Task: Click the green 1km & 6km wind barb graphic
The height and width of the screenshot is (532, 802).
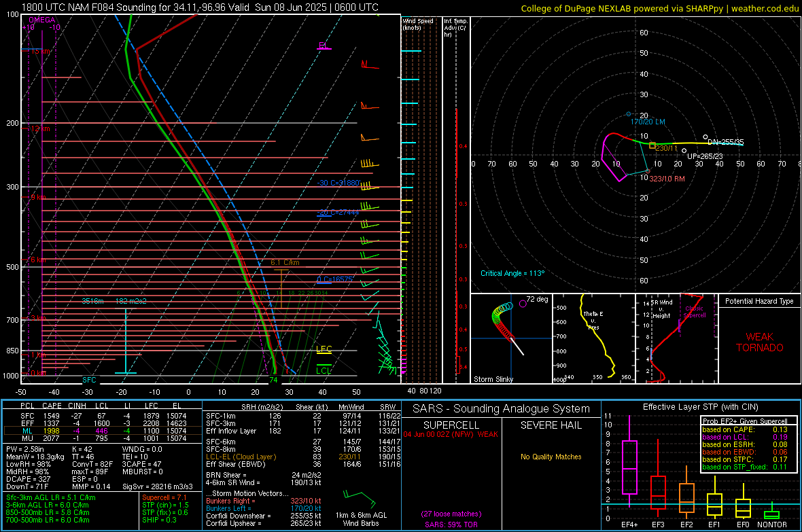Action: click(360, 498)
